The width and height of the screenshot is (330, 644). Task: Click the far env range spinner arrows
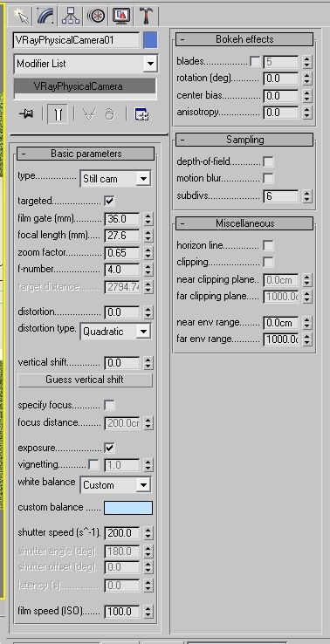pyautogui.click(x=307, y=339)
